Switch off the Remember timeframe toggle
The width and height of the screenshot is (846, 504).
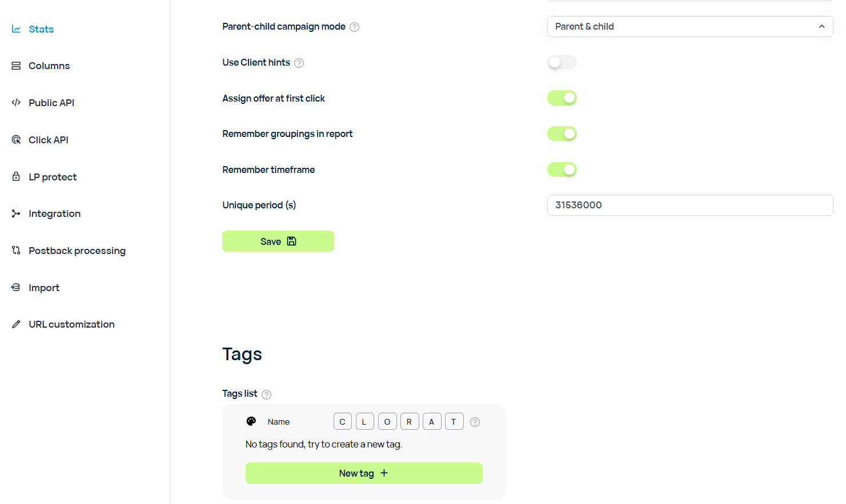(562, 170)
